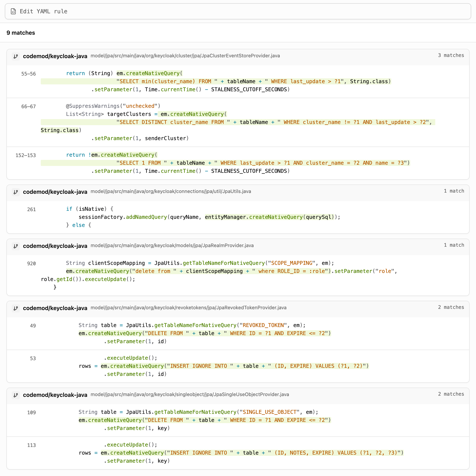Click the @SuppressWarnings("unchecked") line
This screenshot has width=476, height=476.
pos(113,106)
